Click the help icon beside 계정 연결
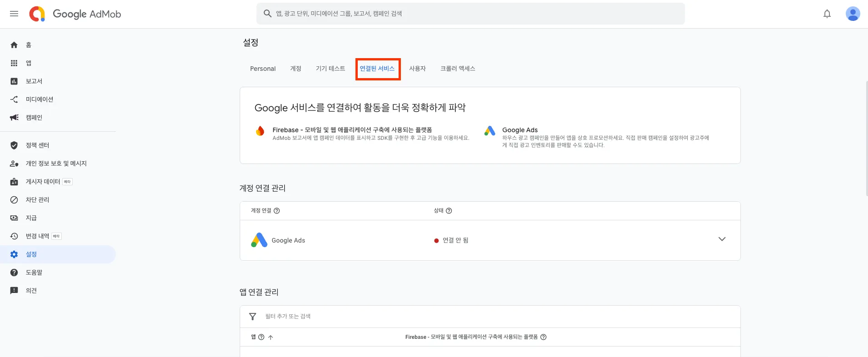 (277, 211)
